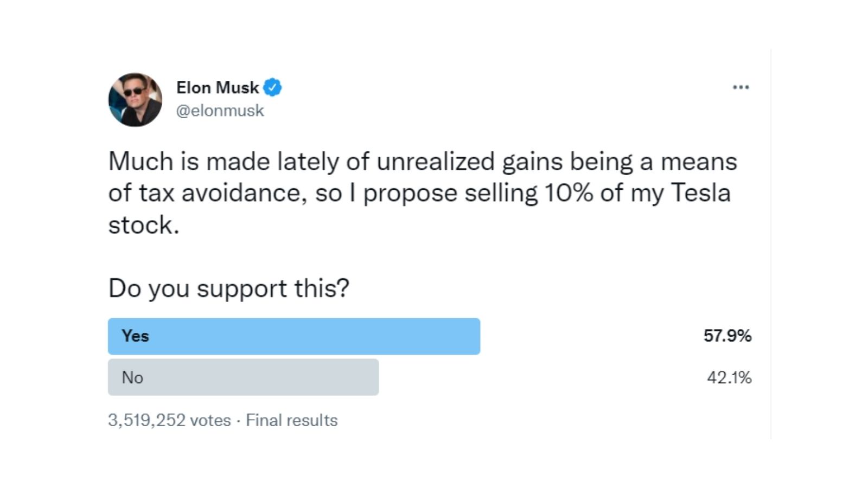Click the Elon Musk display name

pos(218,87)
